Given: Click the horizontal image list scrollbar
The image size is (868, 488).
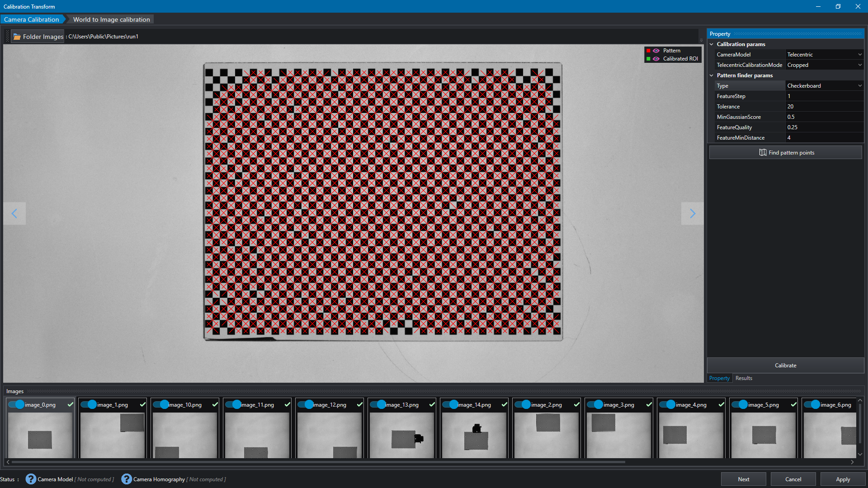Looking at the screenshot, I should (318, 462).
